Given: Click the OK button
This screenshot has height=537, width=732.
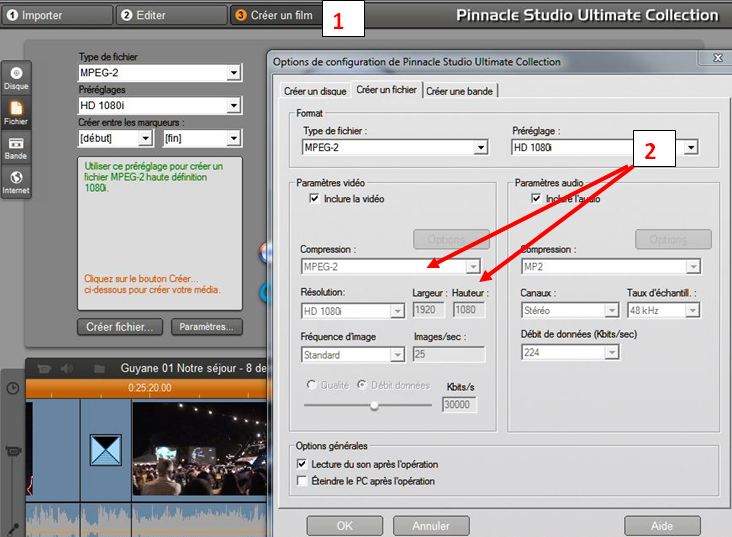Looking at the screenshot, I should pos(345,526).
